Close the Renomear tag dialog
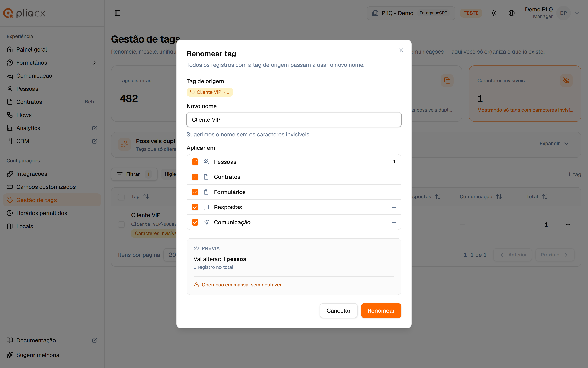The height and width of the screenshot is (368, 588). coord(401,50)
